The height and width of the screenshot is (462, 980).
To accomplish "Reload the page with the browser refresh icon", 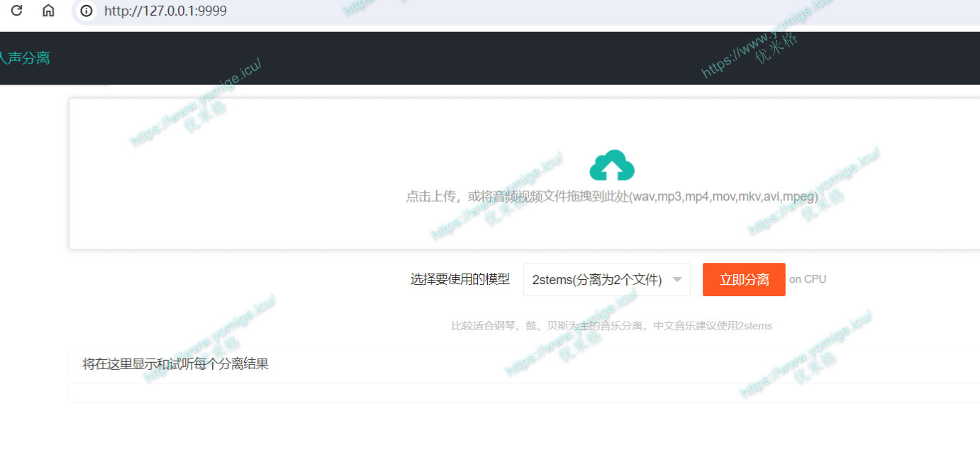I will [16, 11].
